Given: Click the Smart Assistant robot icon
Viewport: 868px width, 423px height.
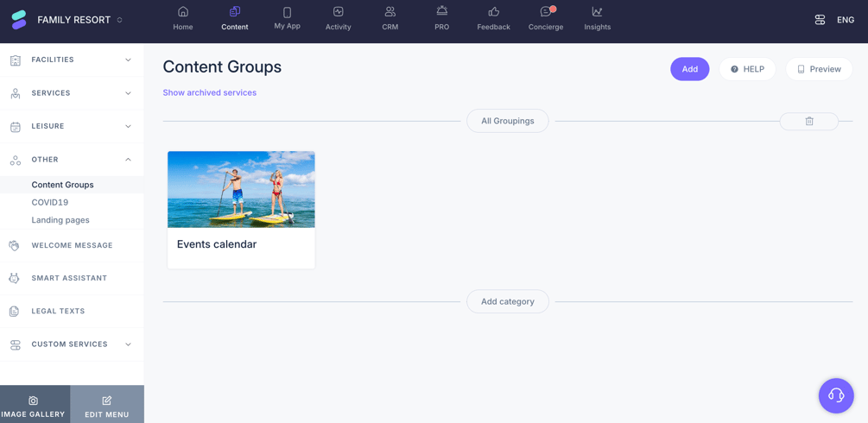Looking at the screenshot, I should pos(15,279).
